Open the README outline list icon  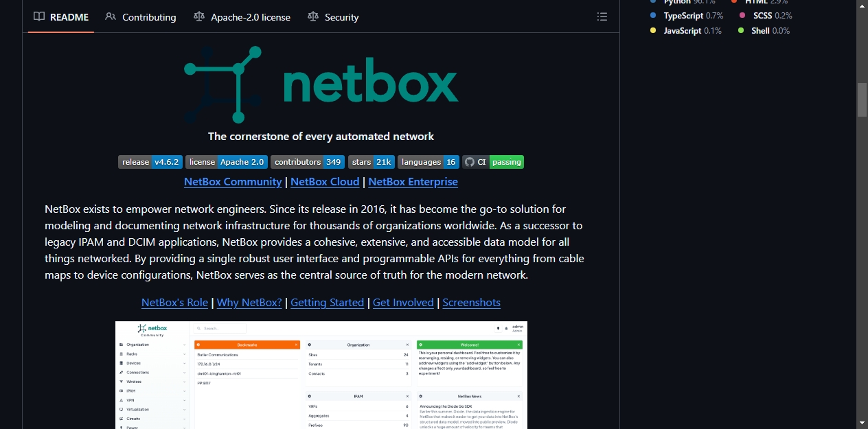pyautogui.click(x=602, y=16)
